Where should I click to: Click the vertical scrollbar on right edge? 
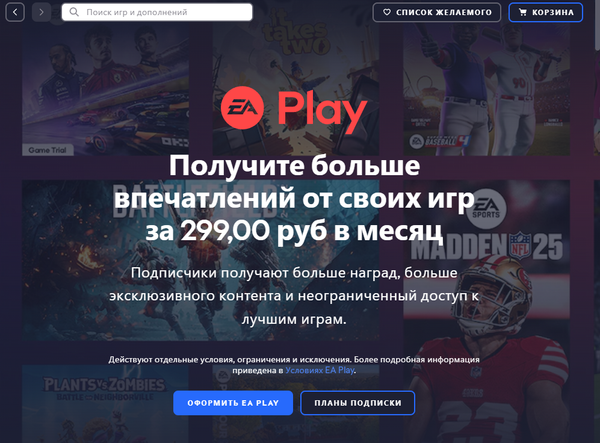pyautogui.click(x=597, y=25)
